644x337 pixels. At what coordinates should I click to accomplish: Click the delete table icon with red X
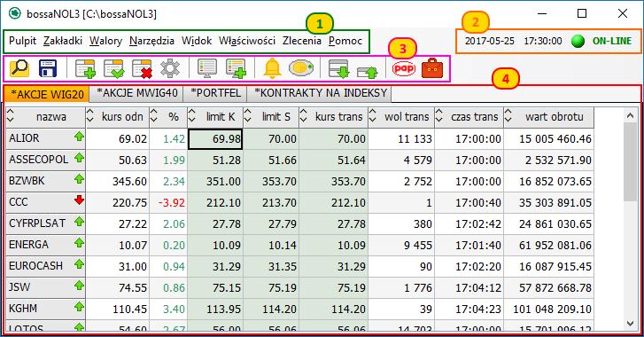142,68
